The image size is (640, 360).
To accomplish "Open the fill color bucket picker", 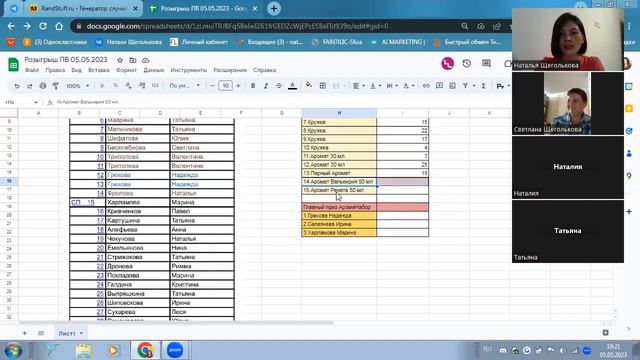I will pos(309,85).
